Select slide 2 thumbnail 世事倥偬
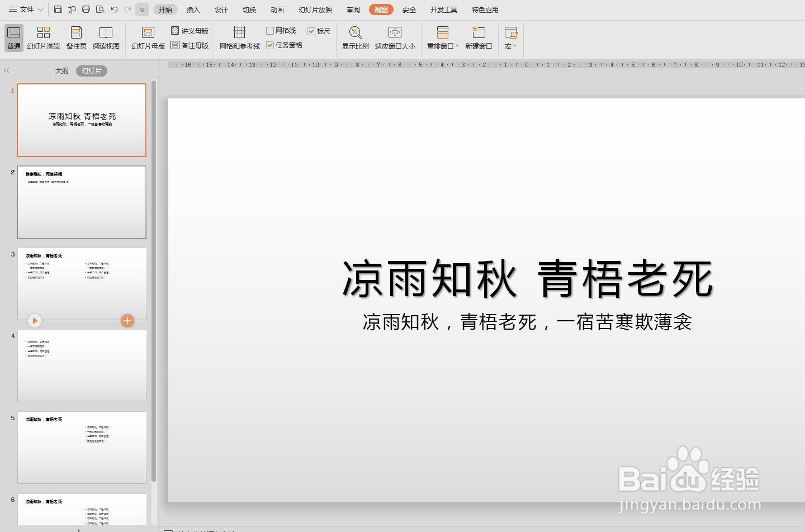Screen dimensions: 805x532 [x=82, y=202]
